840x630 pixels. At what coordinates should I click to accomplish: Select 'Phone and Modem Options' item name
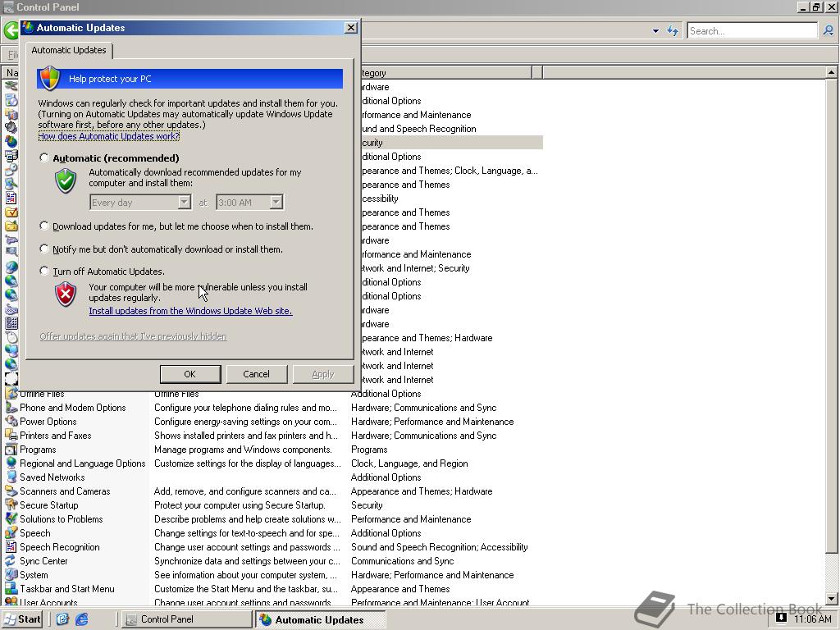click(x=73, y=408)
